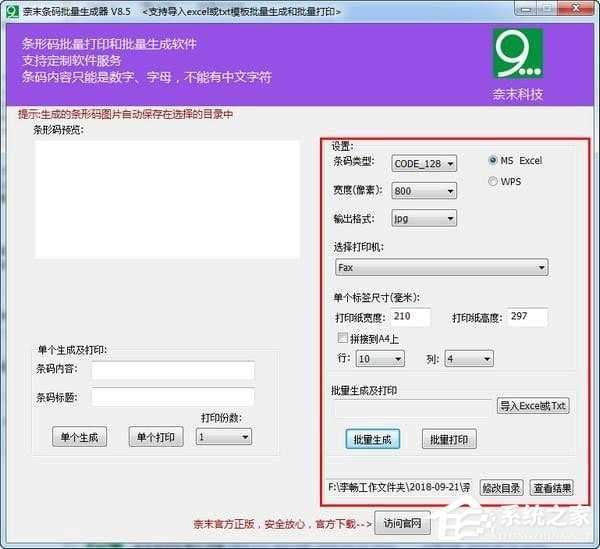
Task: Focus the 条码内容 input field
Action: pyautogui.click(x=173, y=370)
